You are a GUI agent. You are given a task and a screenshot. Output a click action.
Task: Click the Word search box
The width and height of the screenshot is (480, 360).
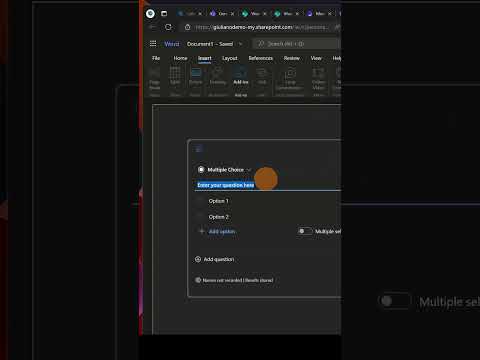[296, 44]
